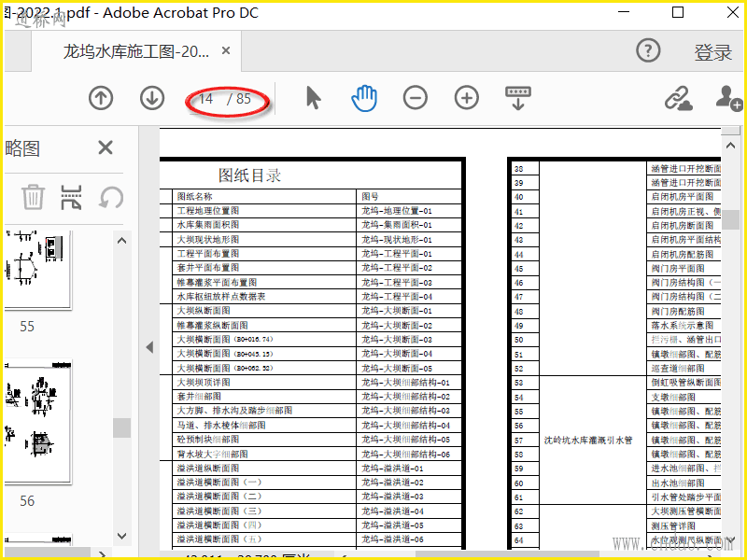This screenshot has height=560, width=747.
Task: Click the document vertical scrollbar thumb
Action: (730, 219)
